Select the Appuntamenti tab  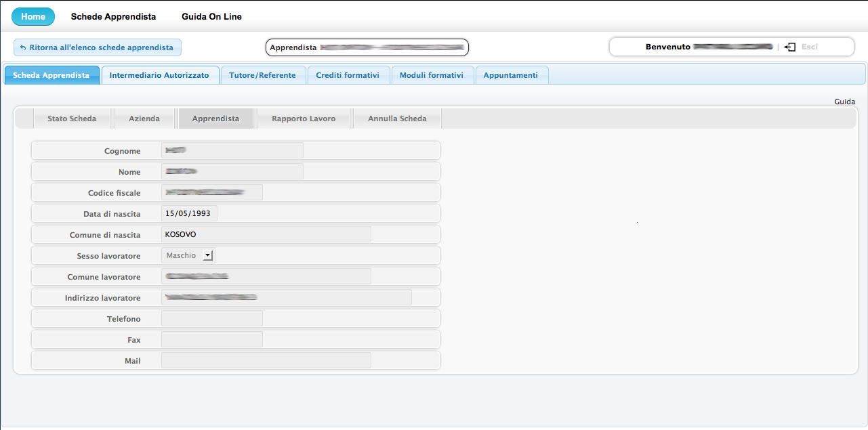point(511,75)
